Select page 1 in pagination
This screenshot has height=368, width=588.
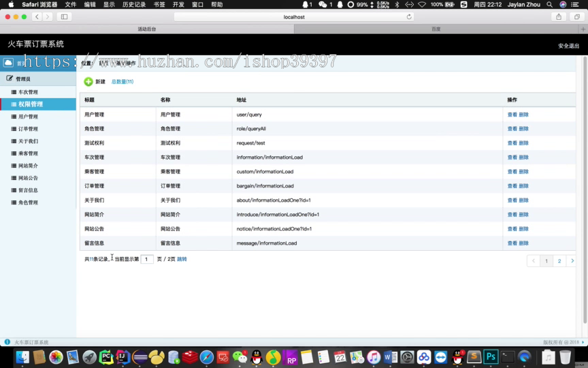click(x=546, y=261)
